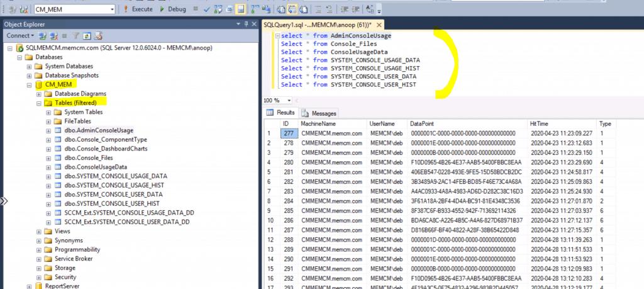Image resolution: width=644 pixels, height=289 pixels.
Task: Decrease the indent of selected lines
Action: click(x=344, y=9)
